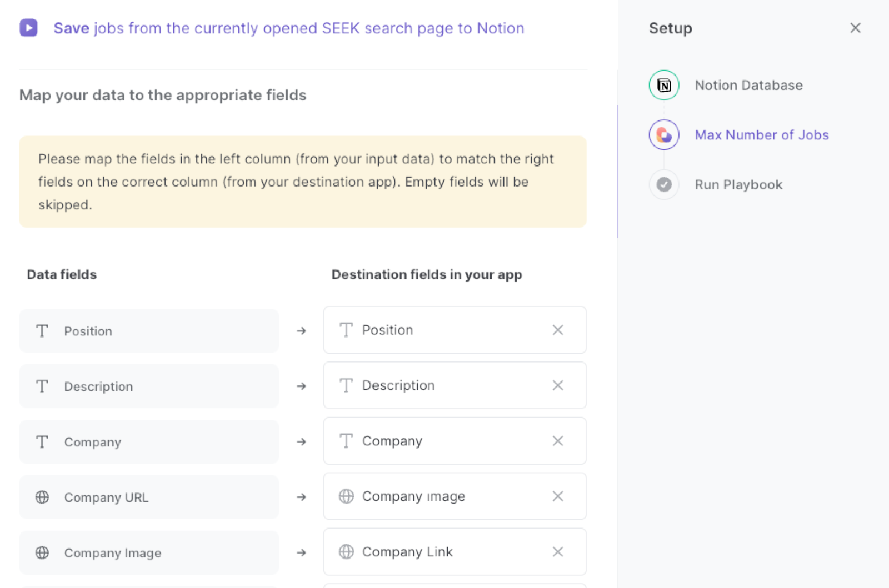This screenshot has height=588, width=889.
Task: Select the Position data field
Action: pos(149,331)
